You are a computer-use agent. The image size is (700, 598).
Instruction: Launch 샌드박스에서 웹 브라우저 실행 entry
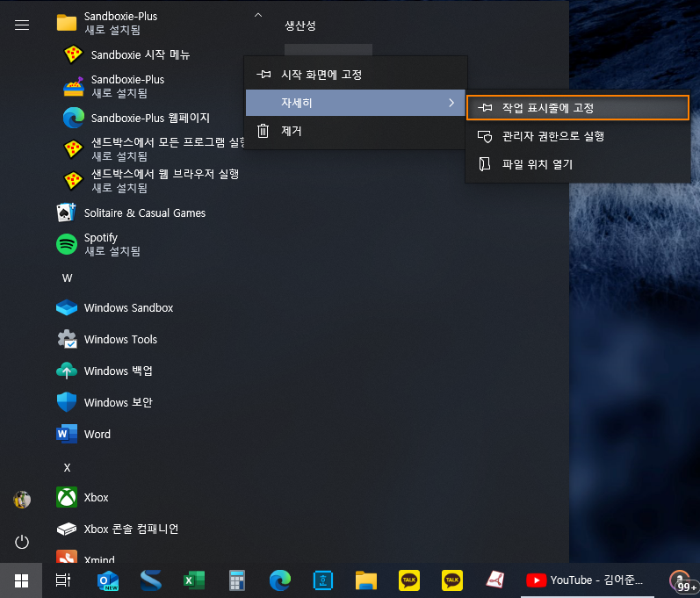(152, 181)
